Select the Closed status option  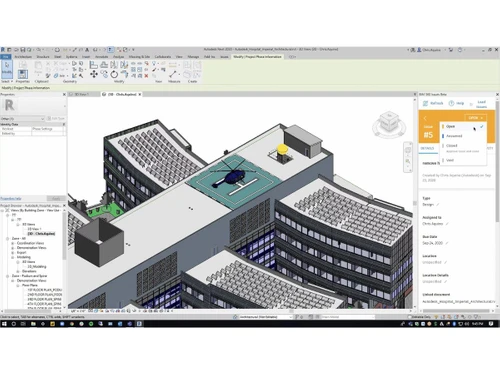tap(462, 148)
